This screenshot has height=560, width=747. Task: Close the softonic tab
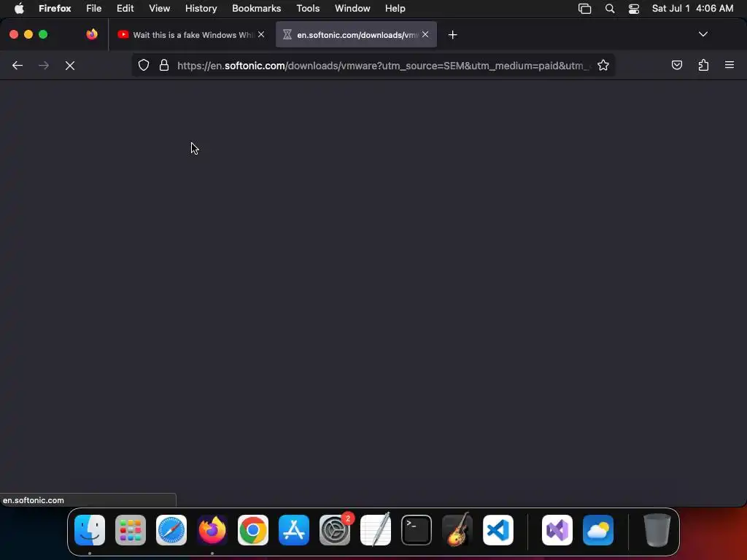pyautogui.click(x=425, y=34)
